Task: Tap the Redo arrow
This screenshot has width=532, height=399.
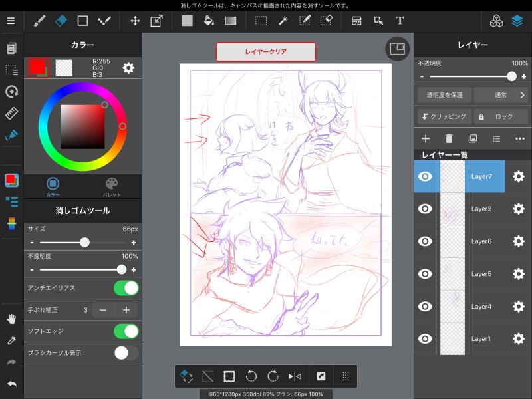Action: pos(11,362)
